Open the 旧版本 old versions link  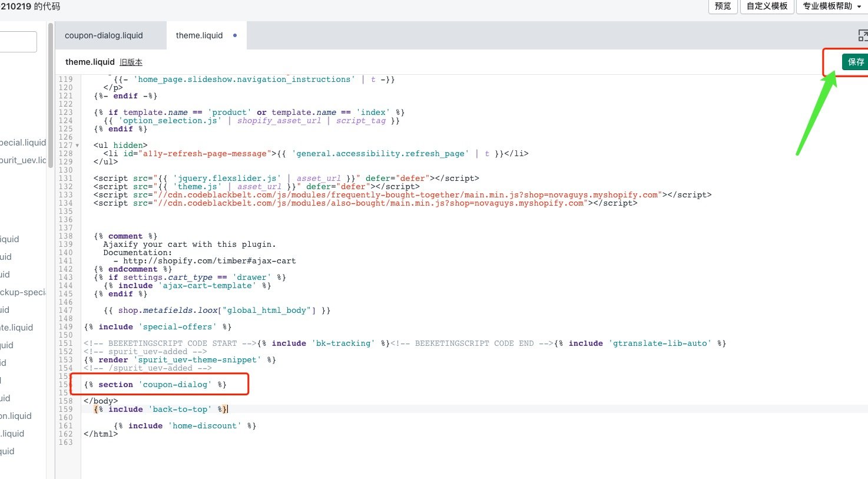pyautogui.click(x=131, y=62)
